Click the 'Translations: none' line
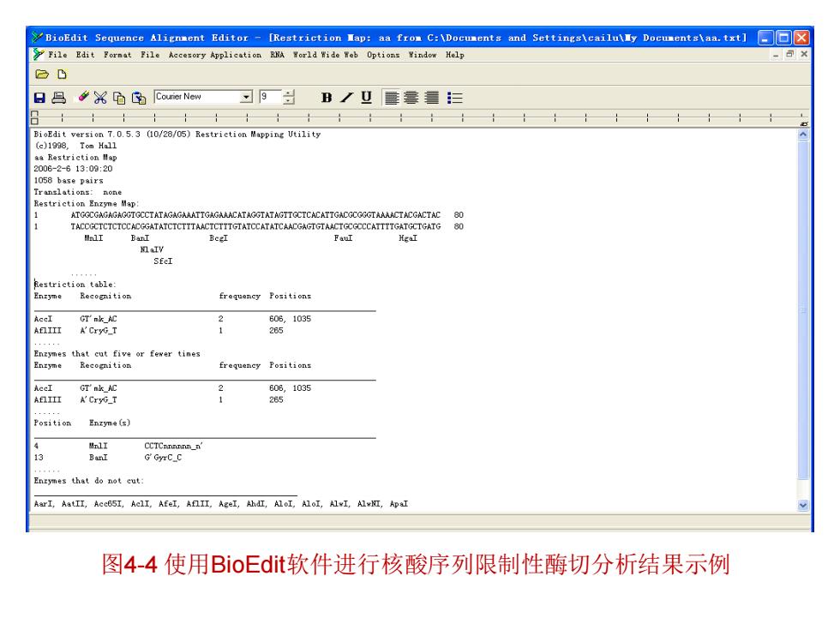This screenshot has height=630, width=840. pyautogui.click(x=78, y=192)
